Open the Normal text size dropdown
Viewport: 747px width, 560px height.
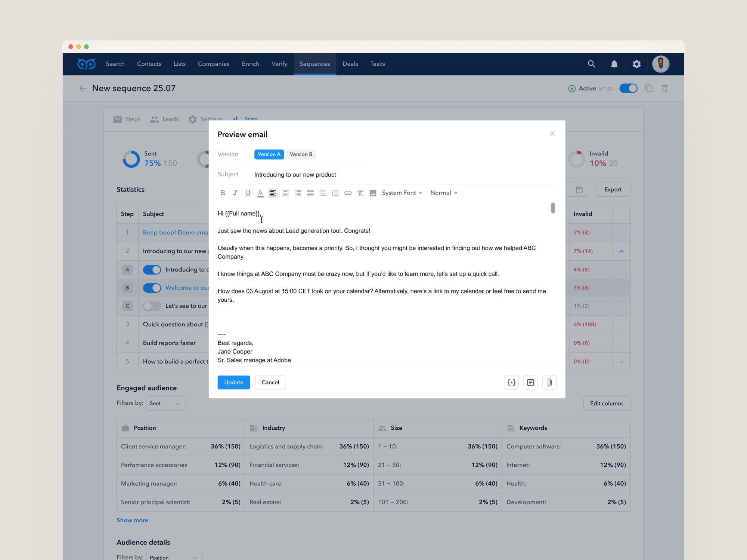(x=444, y=193)
